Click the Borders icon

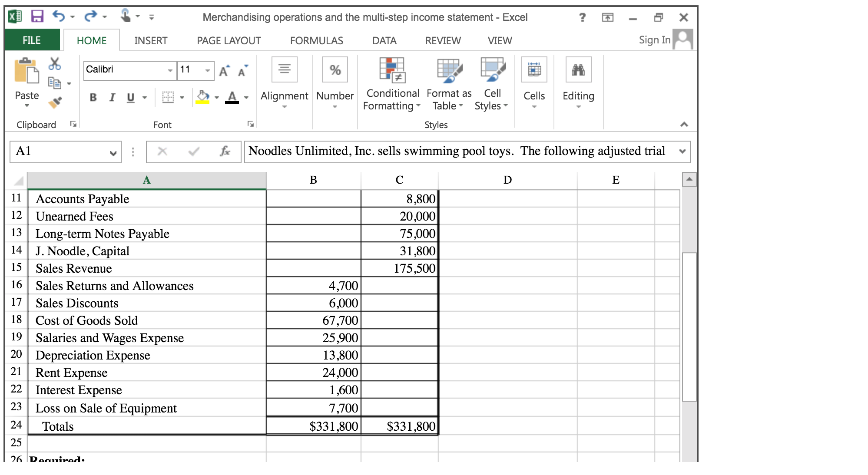point(168,97)
